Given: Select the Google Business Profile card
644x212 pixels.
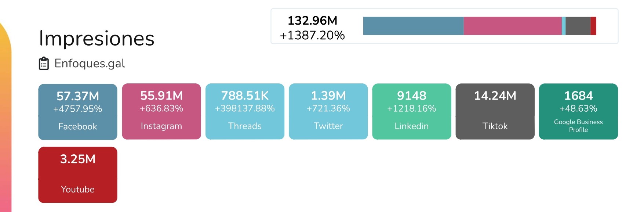Looking at the screenshot, I should (578, 112).
